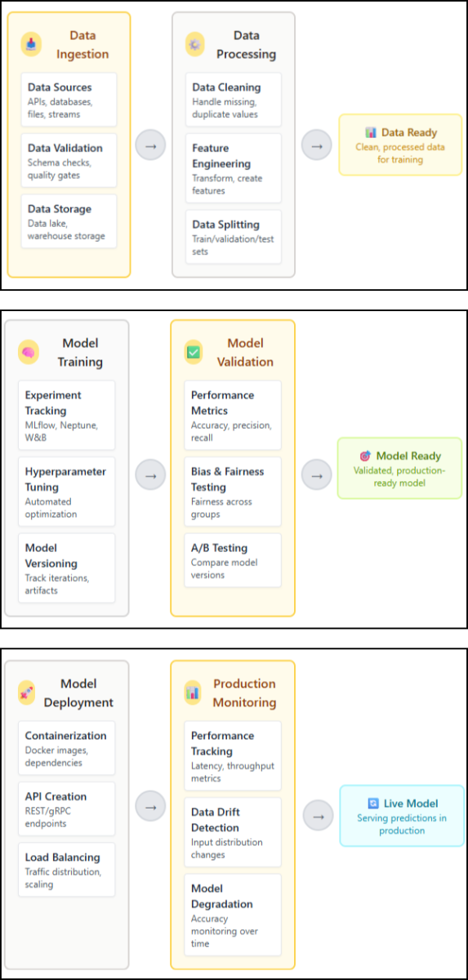Click arrow between Model Training and Validation
468x980 pixels.
pyautogui.click(x=150, y=474)
